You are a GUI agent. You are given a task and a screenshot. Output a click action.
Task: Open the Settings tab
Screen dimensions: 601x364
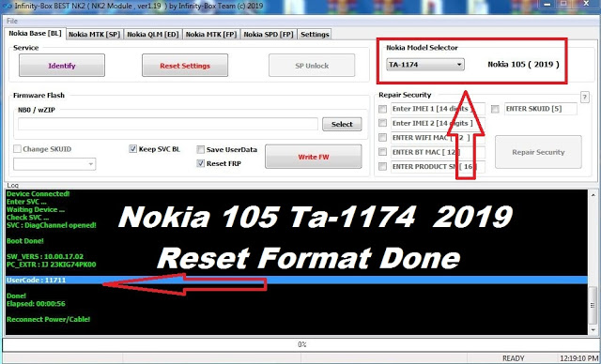click(x=315, y=35)
